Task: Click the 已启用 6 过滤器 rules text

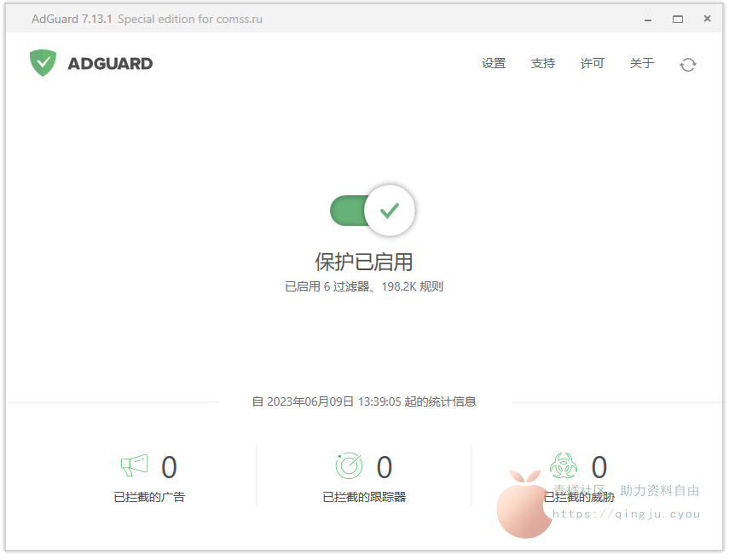Action: (364, 287)
